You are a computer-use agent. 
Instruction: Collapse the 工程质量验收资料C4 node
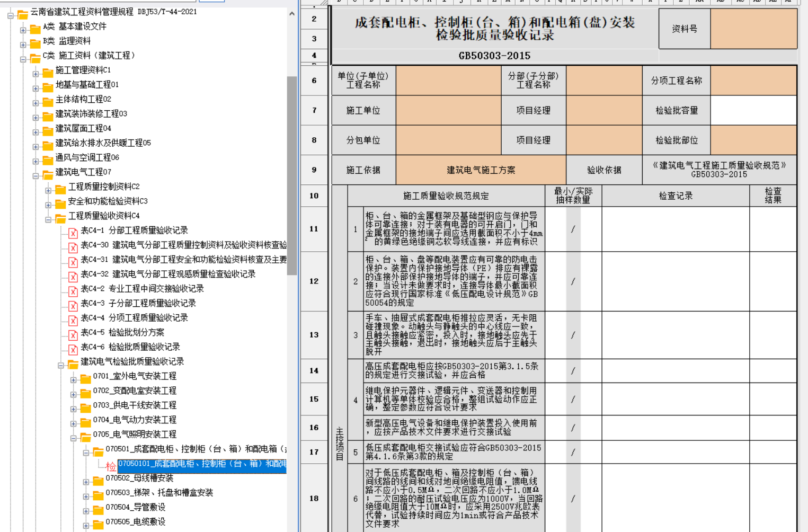(x=48, y=219)
